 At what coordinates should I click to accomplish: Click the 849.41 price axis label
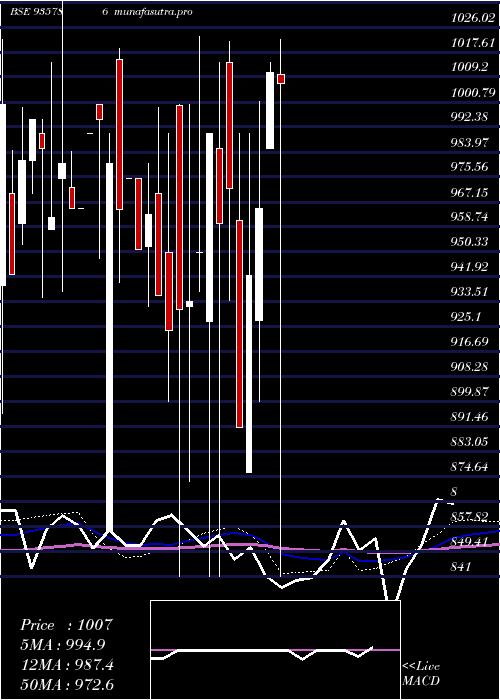click(x=470, y=542)
